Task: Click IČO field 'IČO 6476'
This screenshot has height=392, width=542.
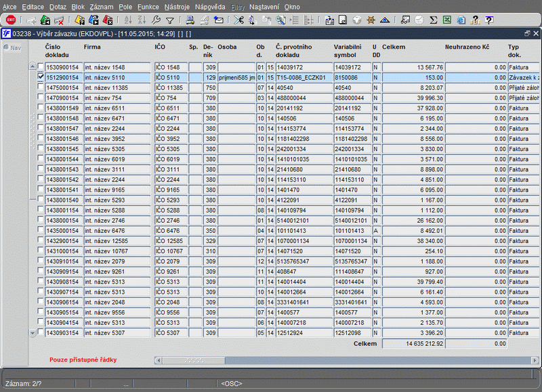Action: 171,231
